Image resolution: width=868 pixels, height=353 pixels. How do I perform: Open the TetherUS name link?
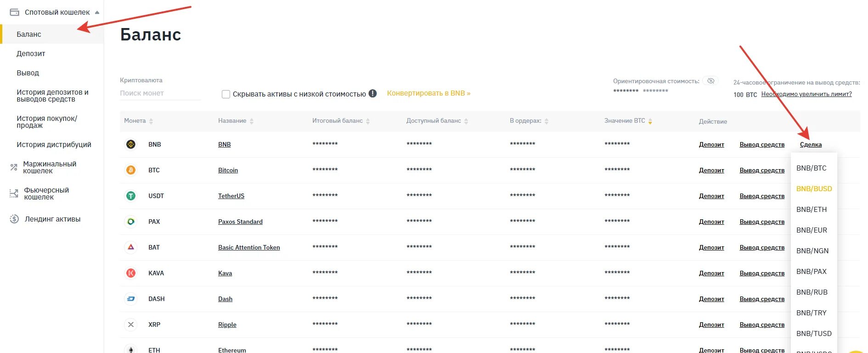[x=231, y=196]
